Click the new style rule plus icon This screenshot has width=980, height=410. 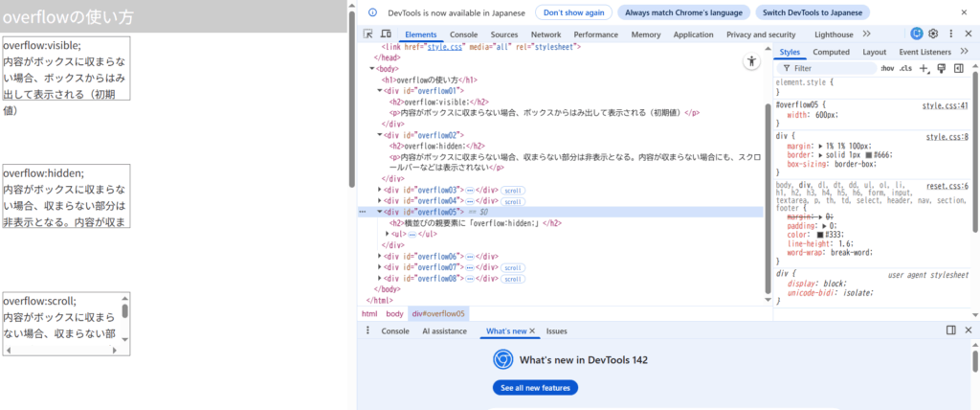coord(924,69)
